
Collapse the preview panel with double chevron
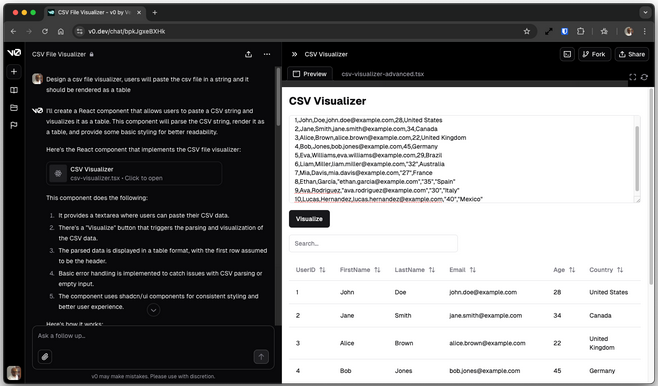(x=295, y=54)
